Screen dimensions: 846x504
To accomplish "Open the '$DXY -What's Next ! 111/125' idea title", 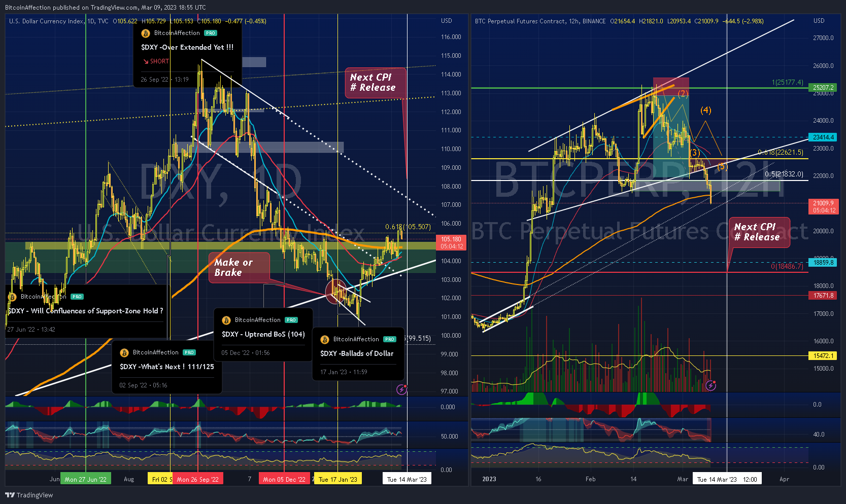I will pos(167,367).
